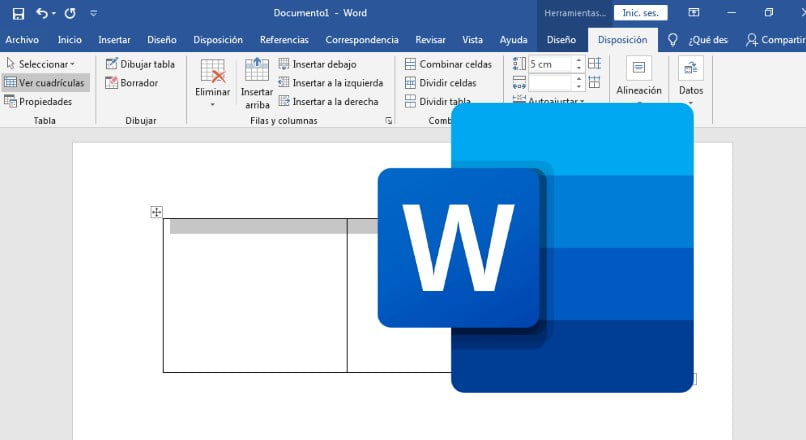
Task: Click Insertar debajo to add row below
Action: (x=318, y=64)
